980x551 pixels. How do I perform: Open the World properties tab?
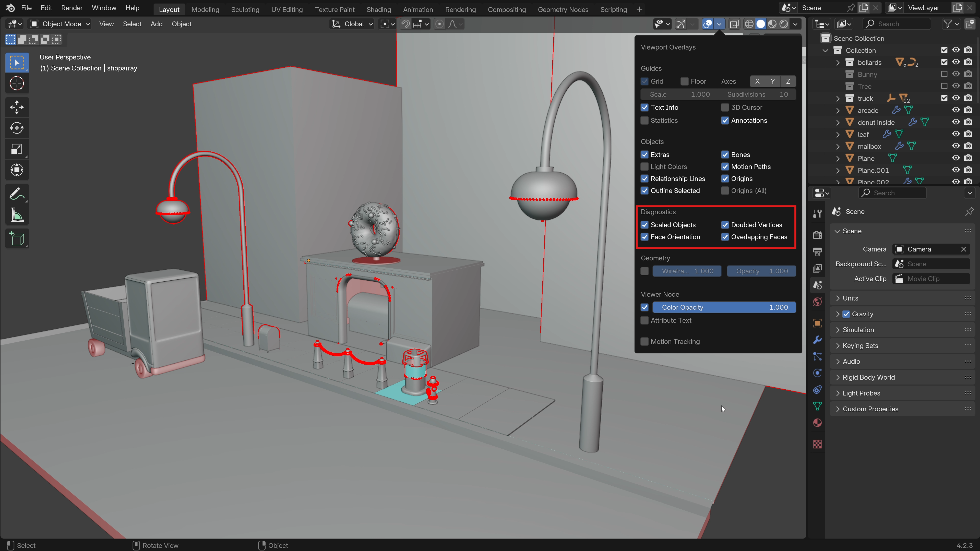click(817, 302)
